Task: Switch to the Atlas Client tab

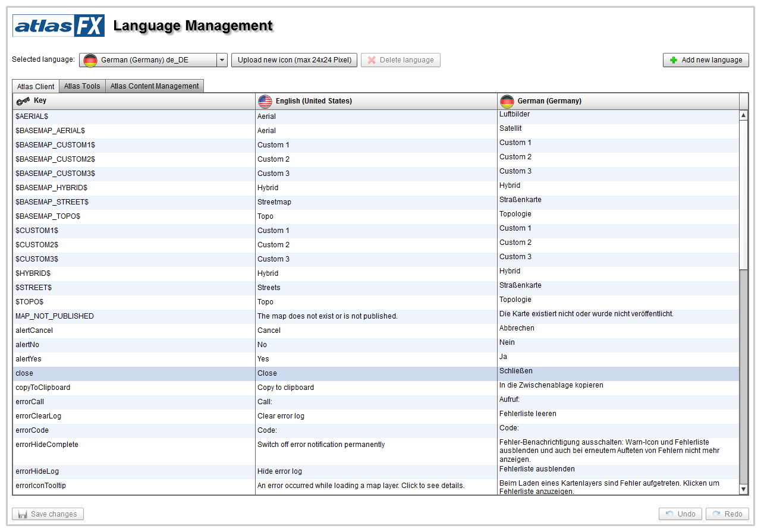Action: point(36,86)
